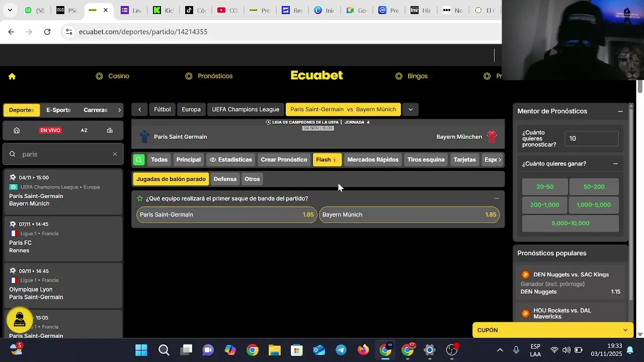
Task: Open the notification bell in system tray
Action: pyautogui.click(x=629, y=350)
